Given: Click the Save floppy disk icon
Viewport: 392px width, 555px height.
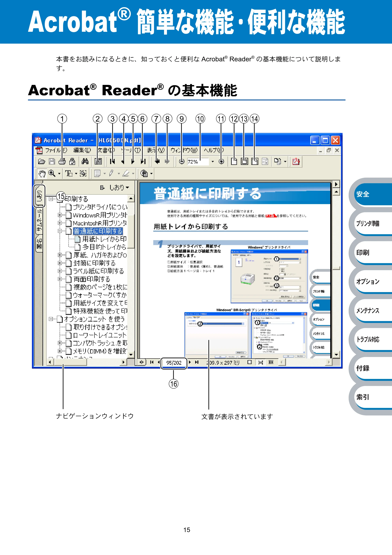Looking at the screenshot, I should (x=52, y=162).
